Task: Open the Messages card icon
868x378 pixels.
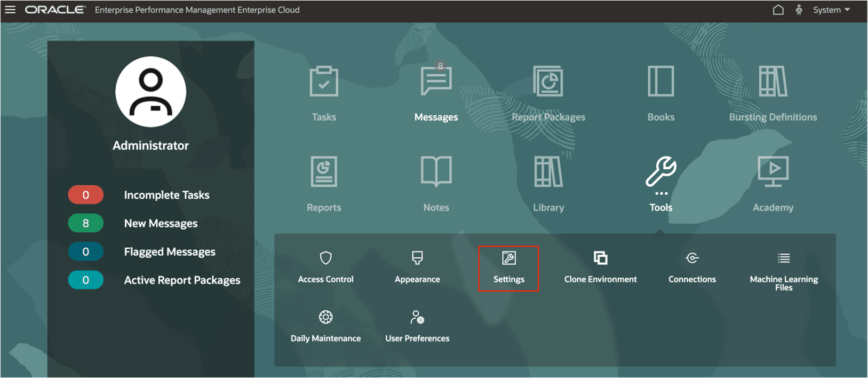Action: point(436,81)
